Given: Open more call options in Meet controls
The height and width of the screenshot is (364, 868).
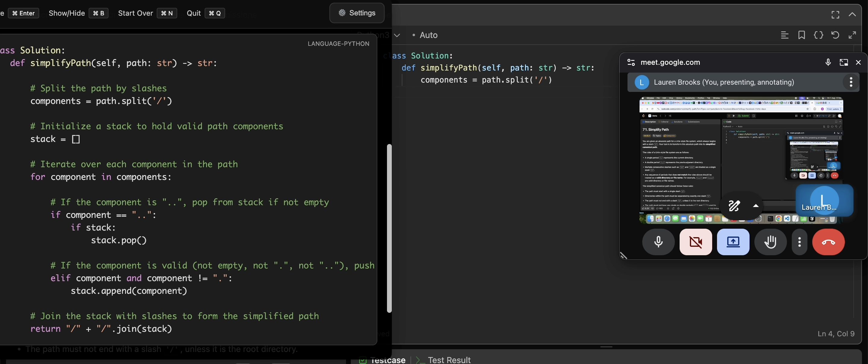Looking at the screenshot, I should (800, 242).
